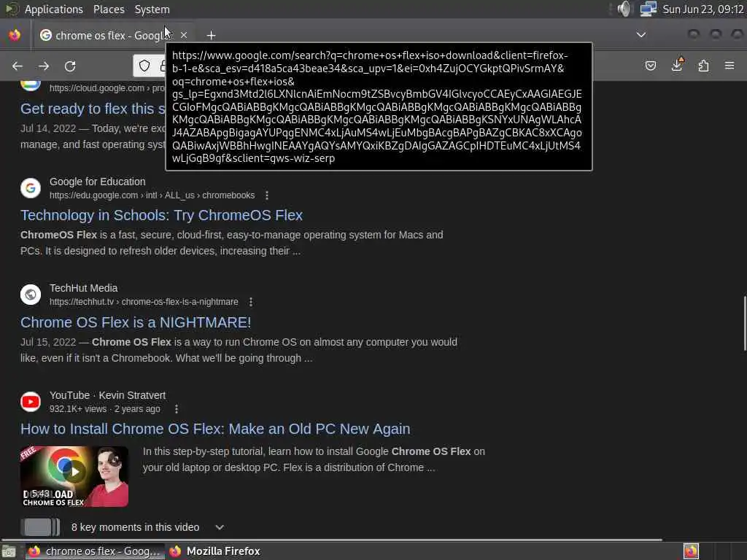Reload the page with the refresh icon
Image resolution: width=747 pixels, height=560 pixels.
pos(70,66)
